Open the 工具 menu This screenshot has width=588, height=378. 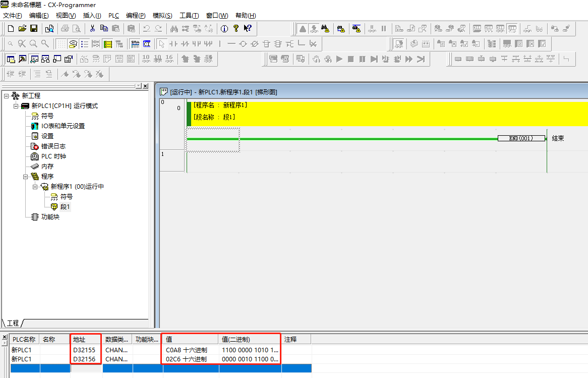(x=189, y=15)
